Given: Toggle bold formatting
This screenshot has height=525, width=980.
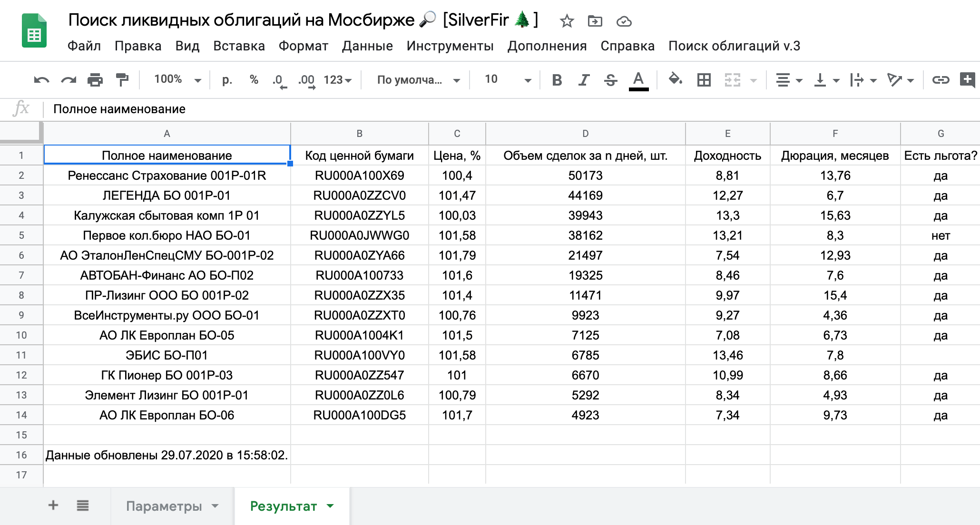Looking at the screenshot, I should tap(557, 80).
